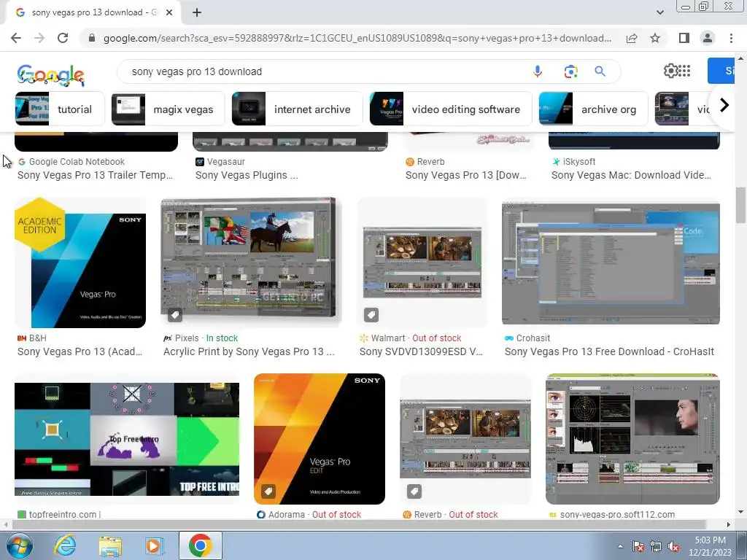Bookmark this page with the star icon
The height and width of the screenshot is (560, 747).
click(x=655, y=38)
